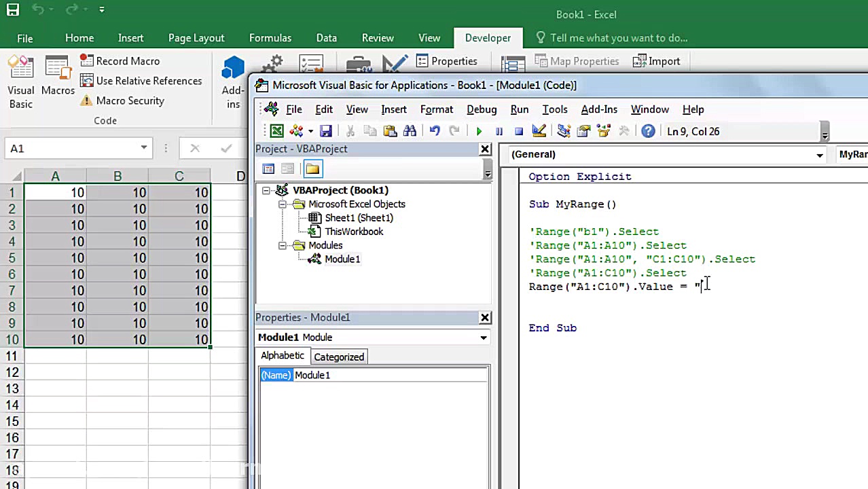Open the Excel Formulas ribbon tab
The height and width of the screenshot is (489, 868).
click(x=270, y=38)
